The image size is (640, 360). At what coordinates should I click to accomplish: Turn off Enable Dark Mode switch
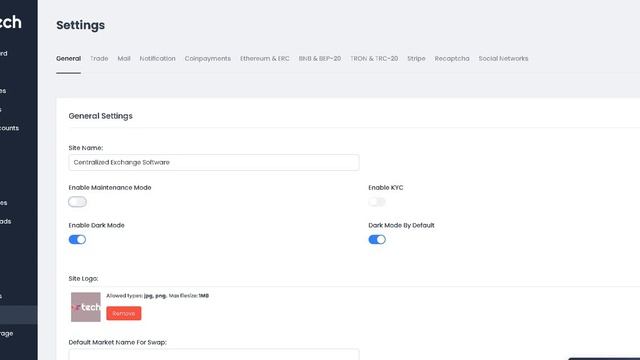77,240
